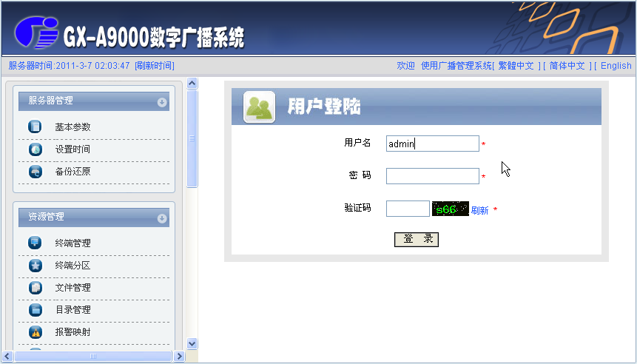Collapse the 服务器管理 panel
The image size is (637, 364).
click(162, 102)
